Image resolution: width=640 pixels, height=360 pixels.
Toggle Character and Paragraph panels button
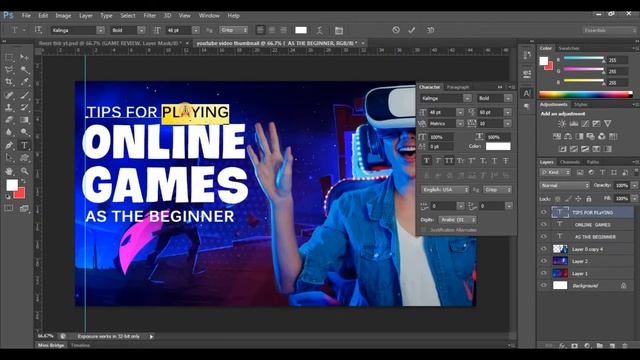point(339,30)
